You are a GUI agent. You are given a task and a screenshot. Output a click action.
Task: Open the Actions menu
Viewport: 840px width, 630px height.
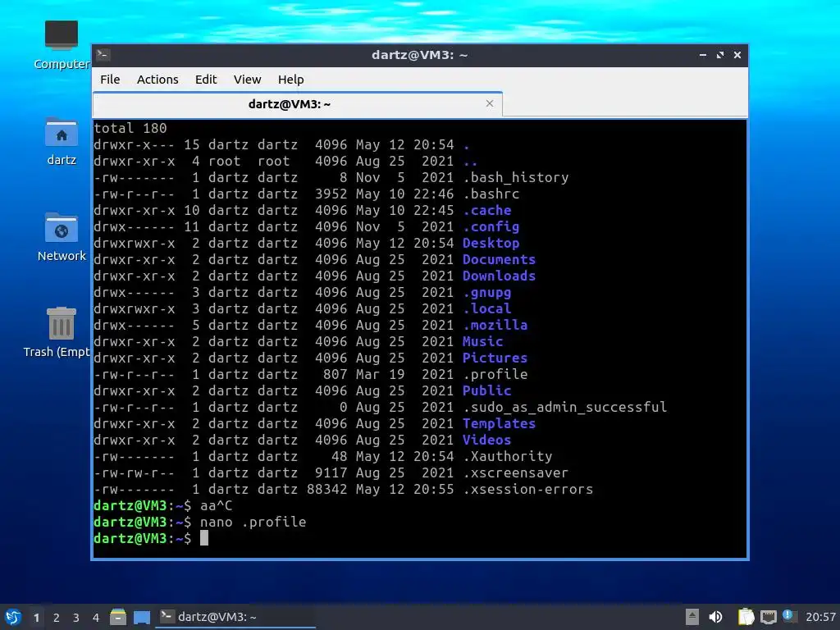(x=157, y=80)
